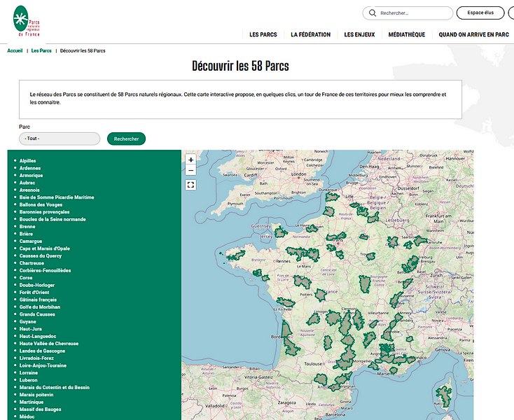514x420 pixels.
Task: Open Forêt d'Orient park
Action: click(34, 292)
